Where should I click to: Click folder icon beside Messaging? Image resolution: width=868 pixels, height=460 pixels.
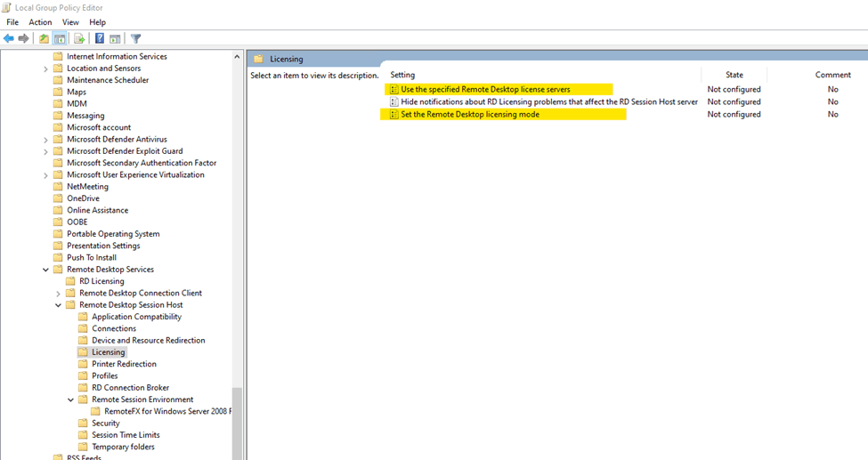pos(58,116)
